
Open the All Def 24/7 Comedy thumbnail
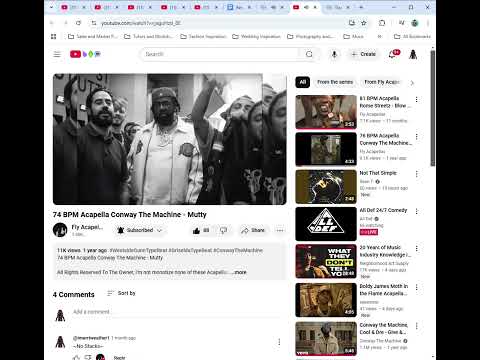[326, 224]
